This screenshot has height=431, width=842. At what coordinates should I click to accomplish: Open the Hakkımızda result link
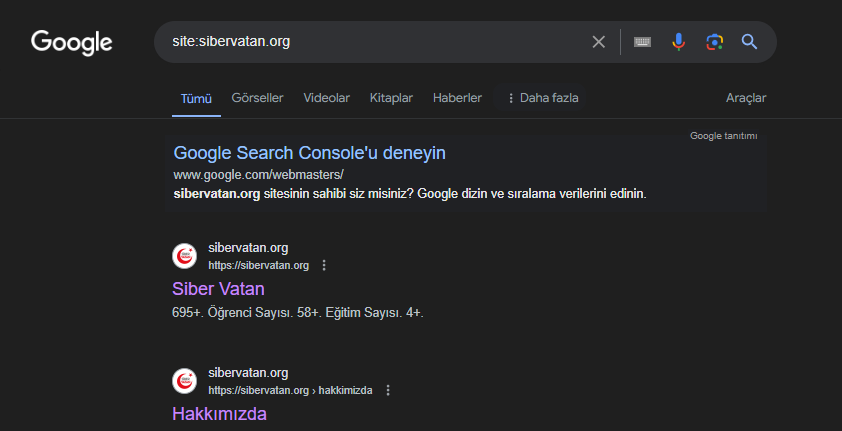click(x=219, y=413)
